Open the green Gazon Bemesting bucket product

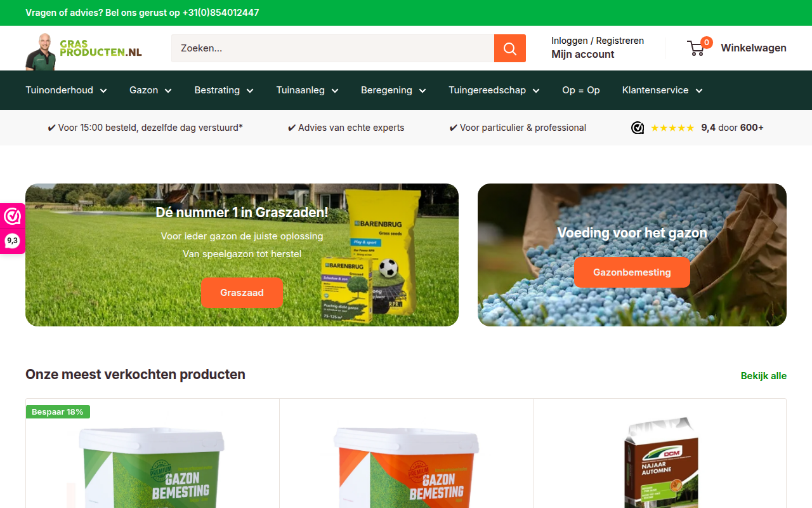[x=152, y=467]
